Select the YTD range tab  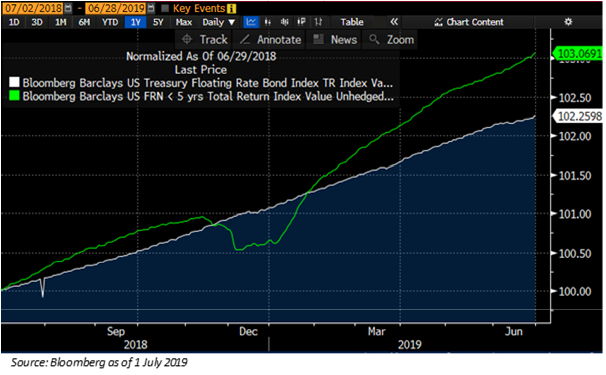pos(110,22)
